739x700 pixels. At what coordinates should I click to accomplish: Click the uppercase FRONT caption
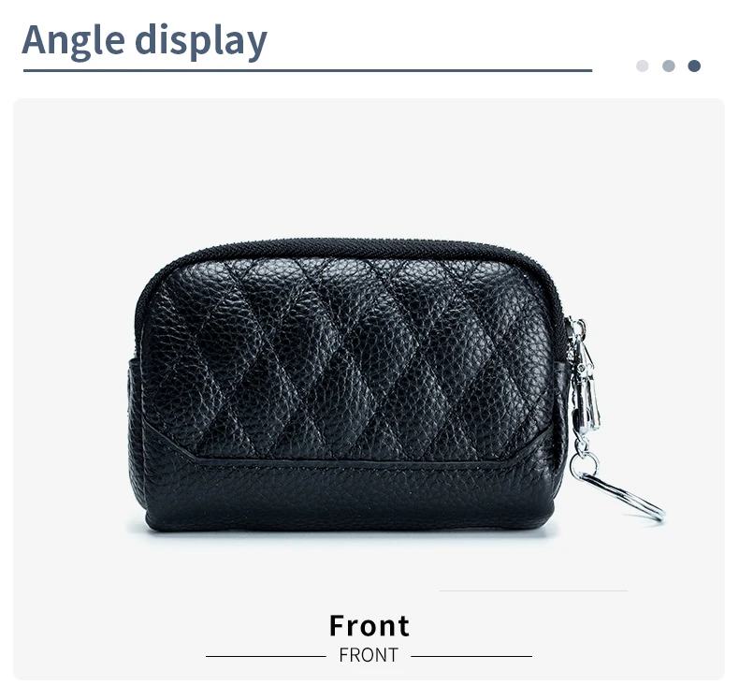(369, 655)
